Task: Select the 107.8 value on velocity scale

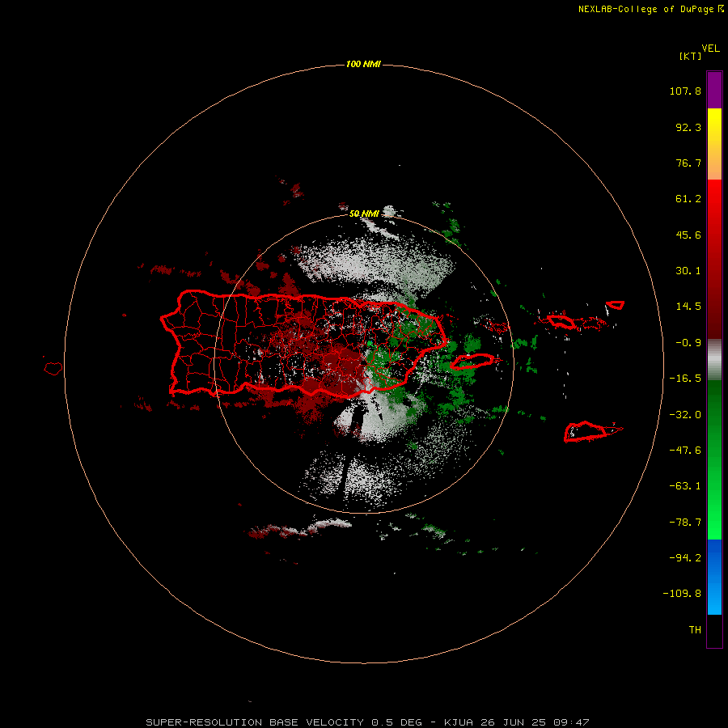Action: coord(685,91)
